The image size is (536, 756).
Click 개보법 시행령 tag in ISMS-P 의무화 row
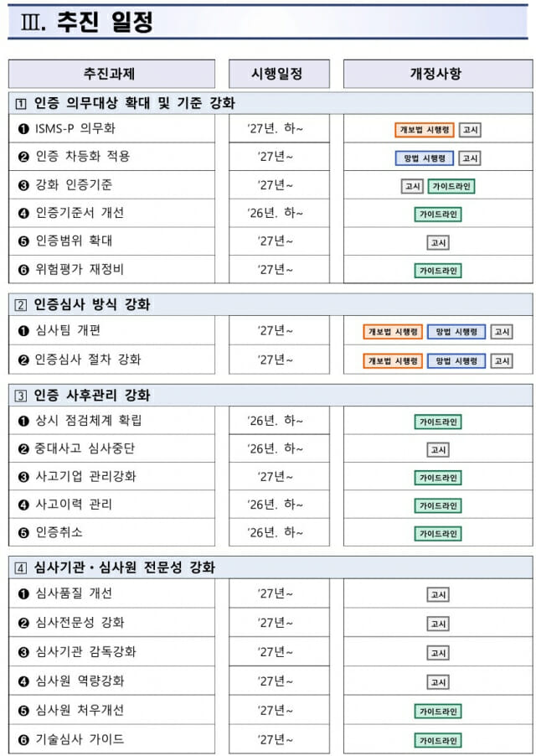pos(425,130)
